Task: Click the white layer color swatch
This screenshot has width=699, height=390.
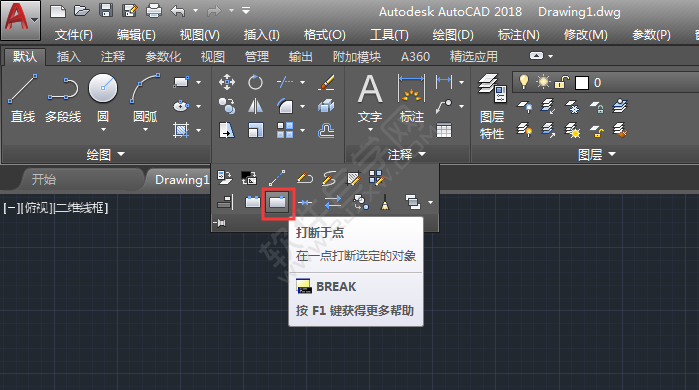Action: coord(582,83)
